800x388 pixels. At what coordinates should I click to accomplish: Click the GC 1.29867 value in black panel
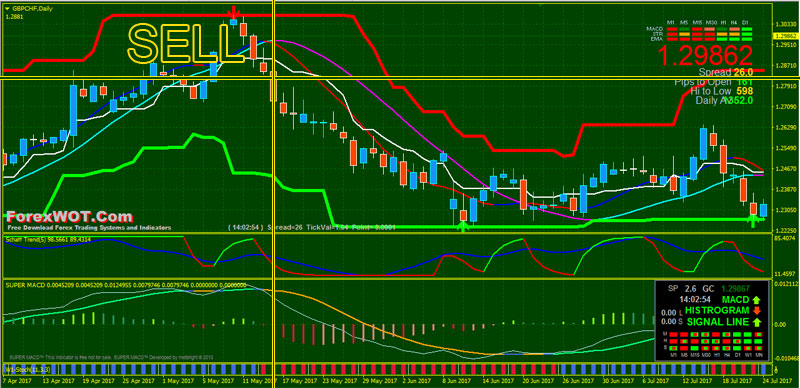pyautogui.click(x=726, y=288)
